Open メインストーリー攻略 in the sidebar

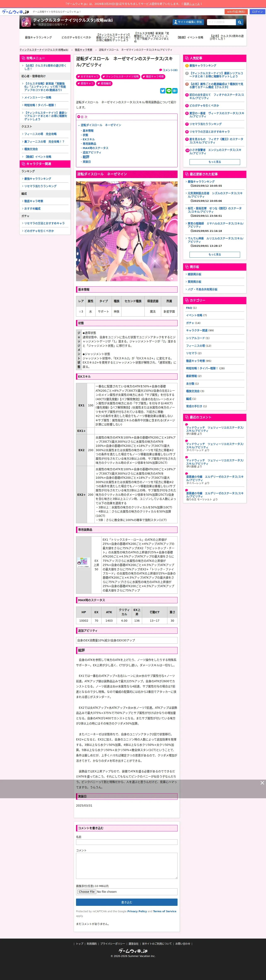click(x=38, y=98)
